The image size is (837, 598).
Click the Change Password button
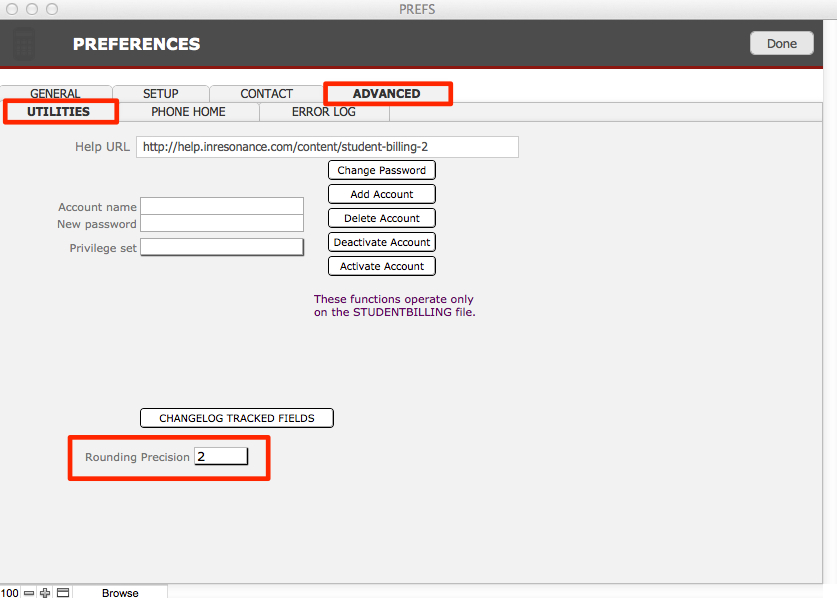381,170
